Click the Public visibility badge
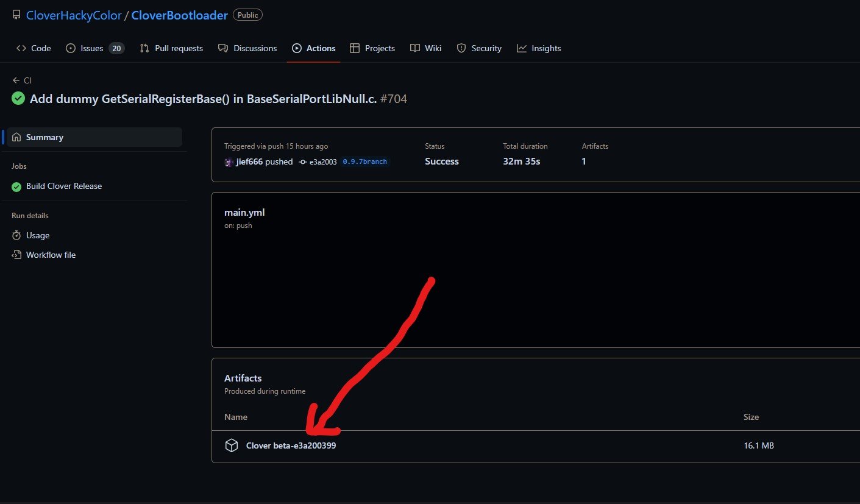 coord(247,15)
